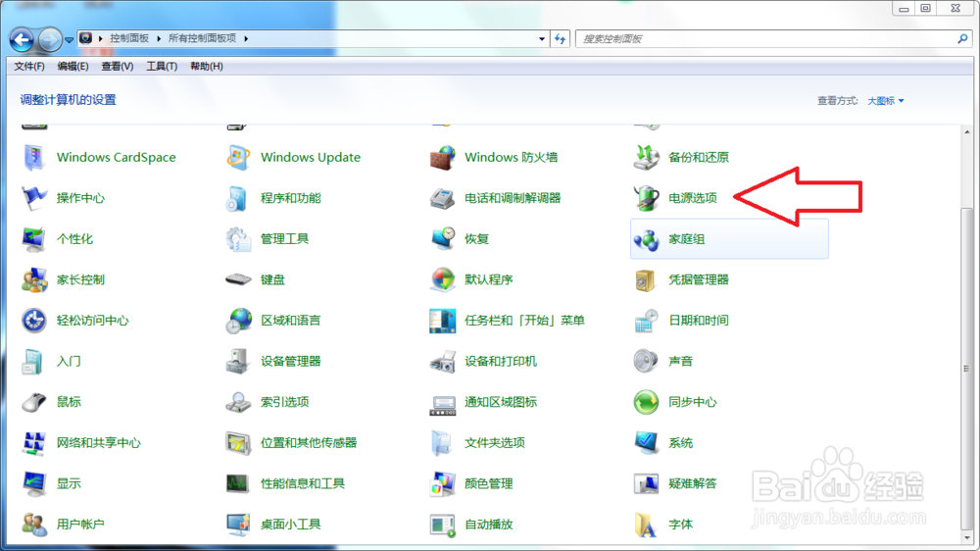Open the 疑难解答 link
The image size is (980, 551).
point(693,483)
